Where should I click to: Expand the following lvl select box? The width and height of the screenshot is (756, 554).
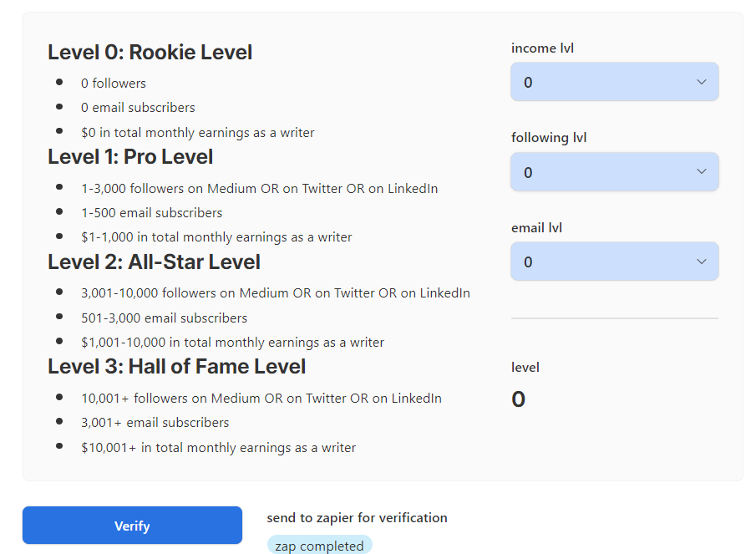pos(614,172)
